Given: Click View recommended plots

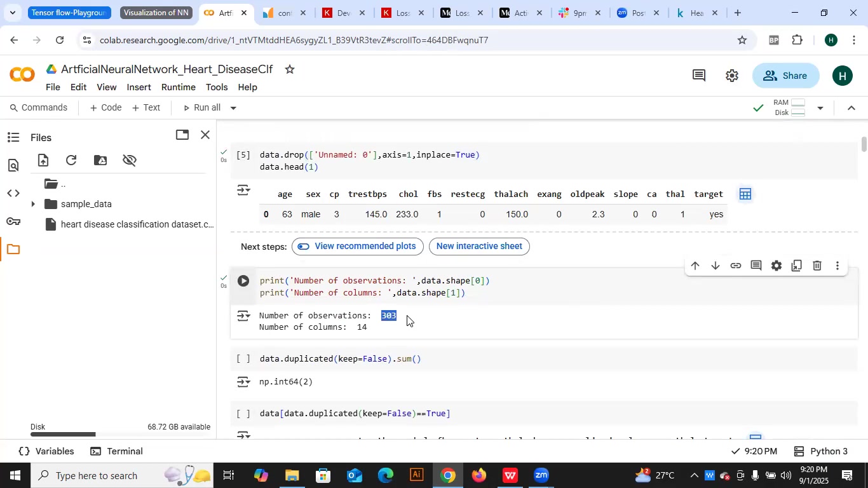Looking at the screenshot, I should point(358,247).
